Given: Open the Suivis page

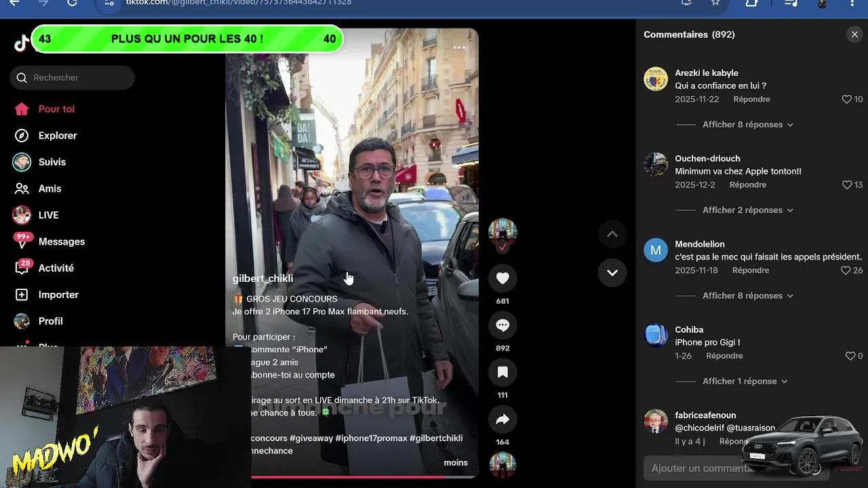Looking at the screenshot, I should tap(52, 162).
